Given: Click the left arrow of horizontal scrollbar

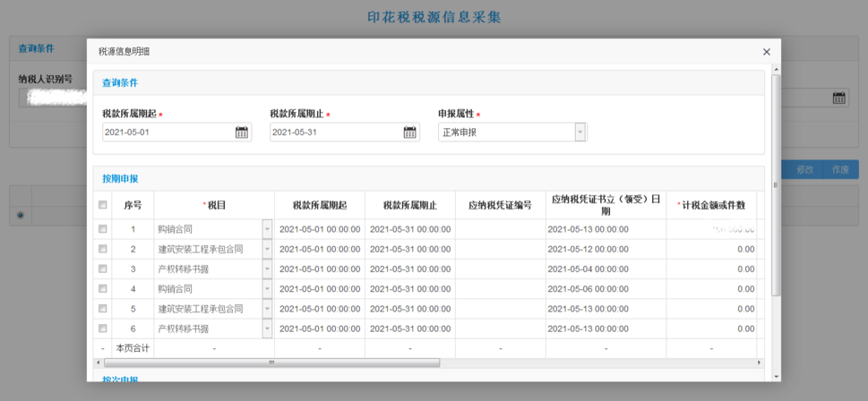Looking at the screenshot, I should [98, 363].
